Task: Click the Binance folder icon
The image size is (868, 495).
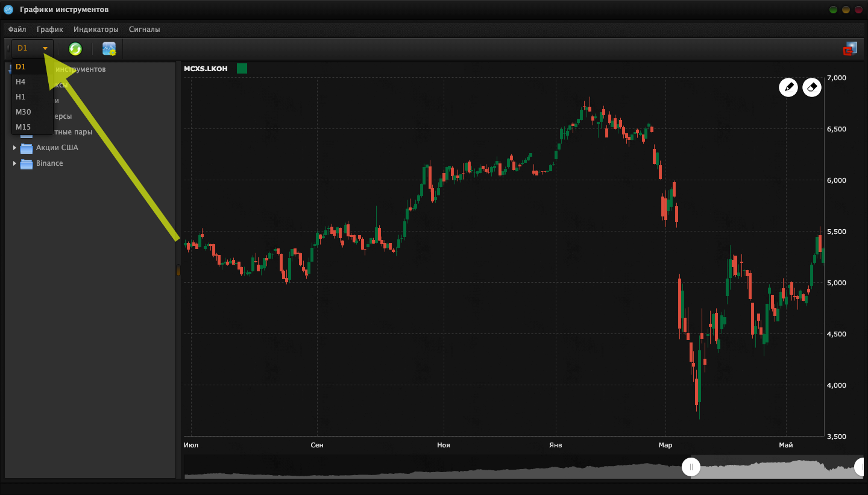Action: tap(27, 163)
